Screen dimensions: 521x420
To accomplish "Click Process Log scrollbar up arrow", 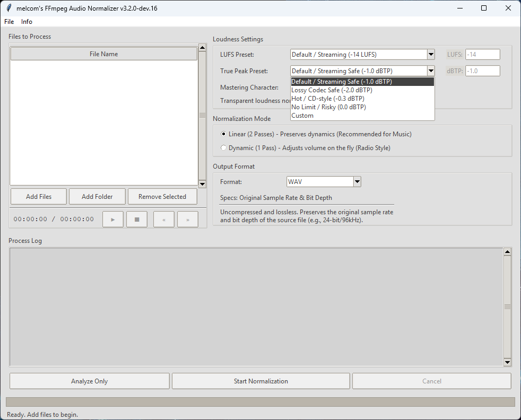I will pos(507,252).
